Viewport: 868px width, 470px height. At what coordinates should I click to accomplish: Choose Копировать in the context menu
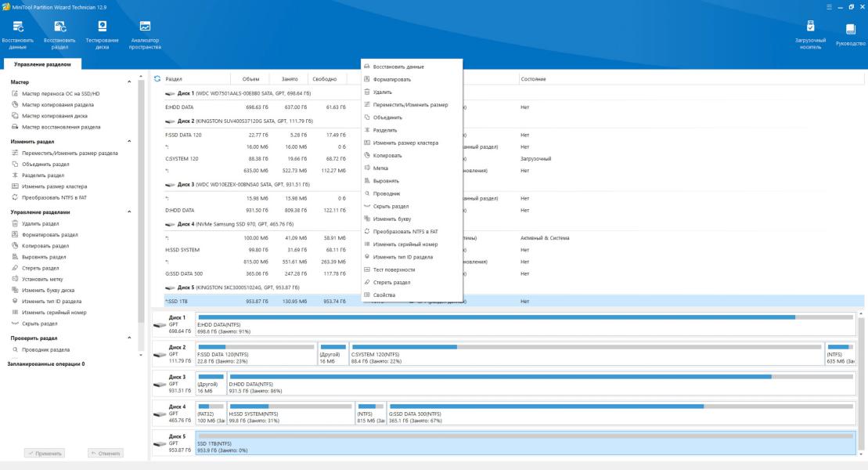tap(412, 155)
